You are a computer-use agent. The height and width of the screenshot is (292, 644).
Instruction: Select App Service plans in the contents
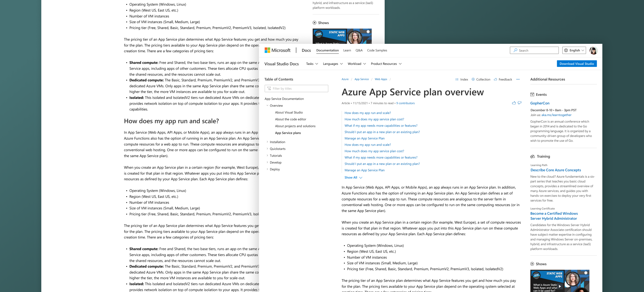coord(288,133)
